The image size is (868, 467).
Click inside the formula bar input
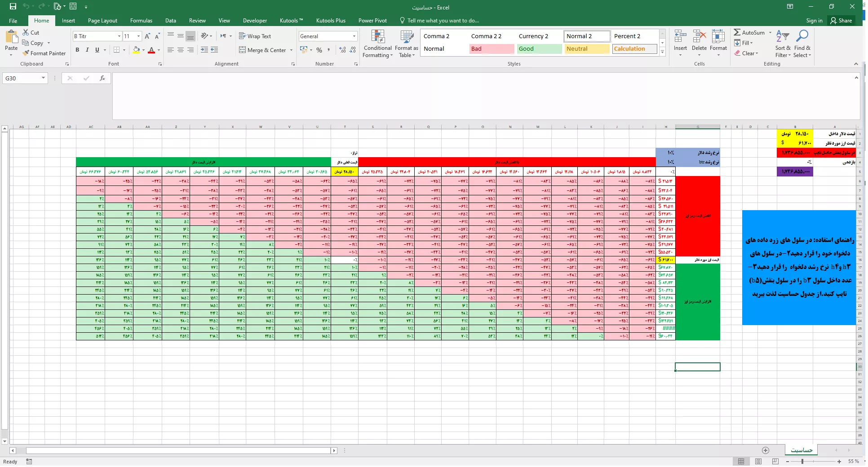click(x=481, y=95)
